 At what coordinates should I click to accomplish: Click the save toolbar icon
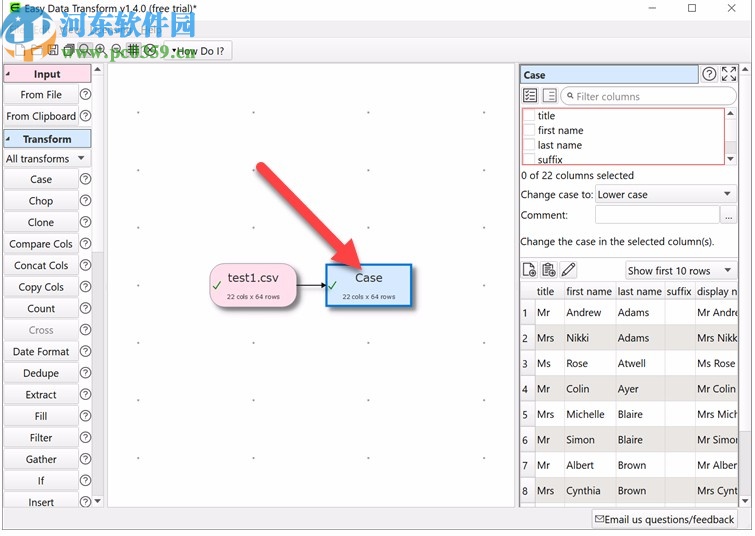click(53, 50)
